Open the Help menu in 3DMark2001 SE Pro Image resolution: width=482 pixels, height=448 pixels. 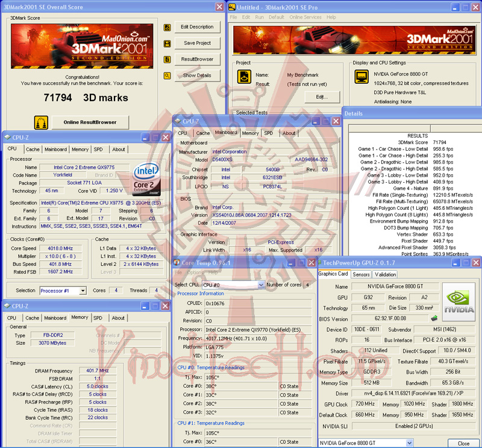pos(331,17)
